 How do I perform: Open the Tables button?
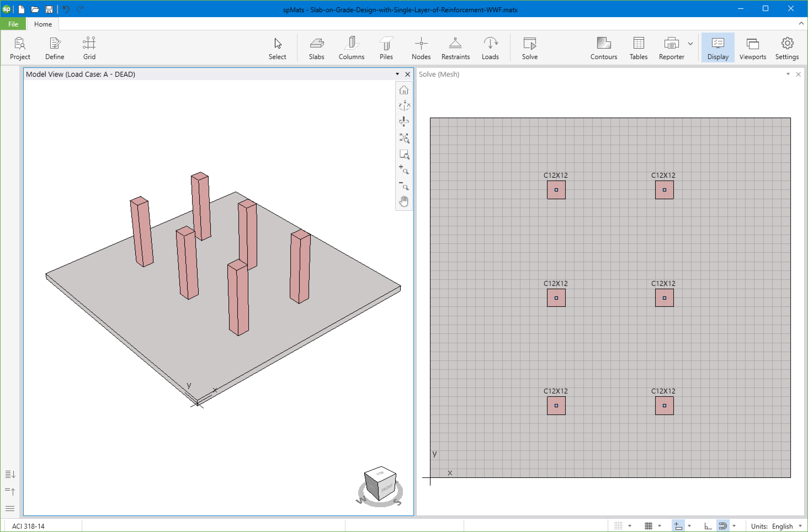(x=638, y=48)
